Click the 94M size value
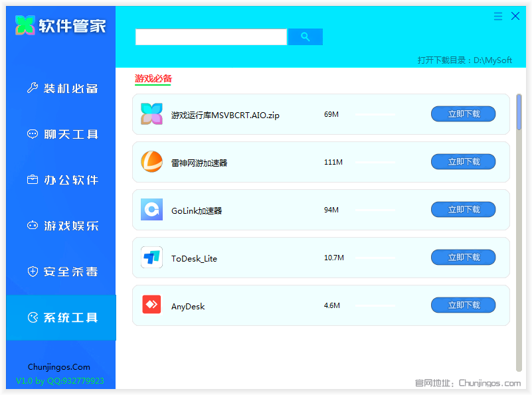 click(x=331, y=210)
